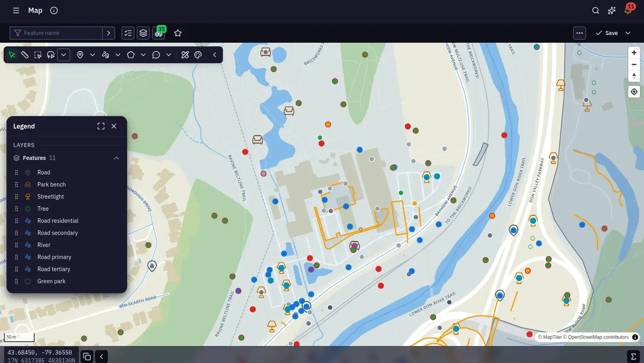
Task: Collapse the Features layer group
Action: point(116,158)
